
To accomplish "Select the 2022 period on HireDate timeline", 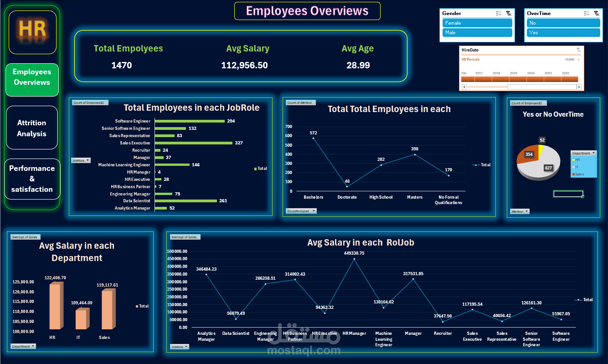I will click(570, 78).
